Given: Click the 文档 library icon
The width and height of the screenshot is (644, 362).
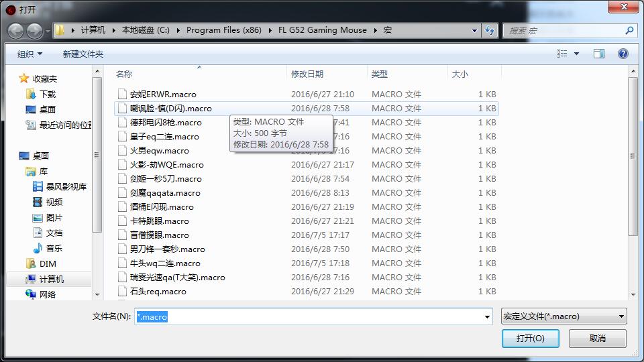Looking at the screenshot, I should click(38, 233).
